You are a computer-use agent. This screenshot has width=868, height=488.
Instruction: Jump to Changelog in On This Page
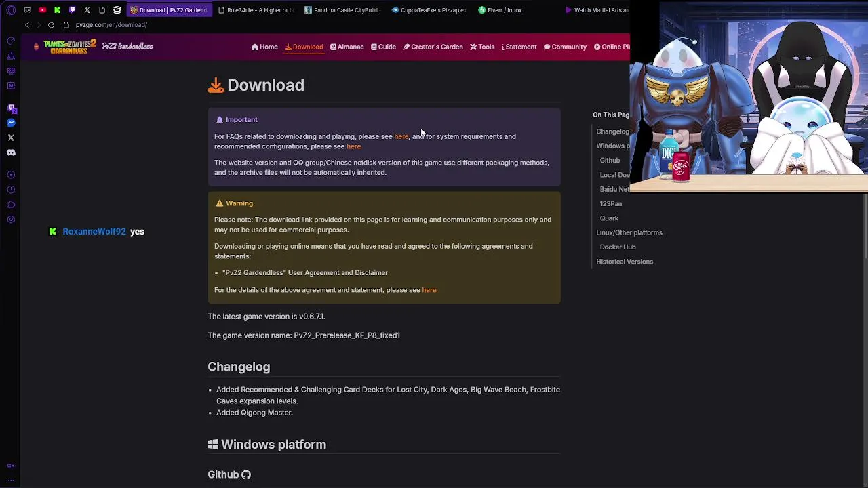coord(612,131)
